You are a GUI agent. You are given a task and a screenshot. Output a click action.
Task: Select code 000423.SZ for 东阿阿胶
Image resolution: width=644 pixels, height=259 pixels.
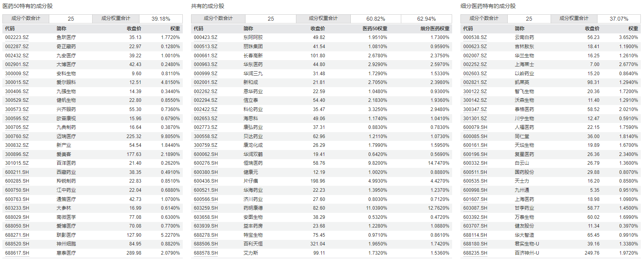(x=205, y=37)
